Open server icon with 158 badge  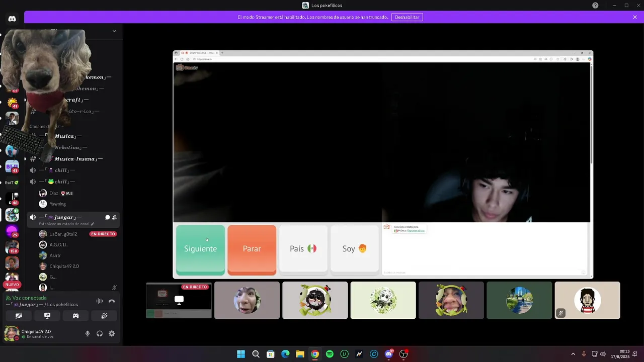click(12, 247)
